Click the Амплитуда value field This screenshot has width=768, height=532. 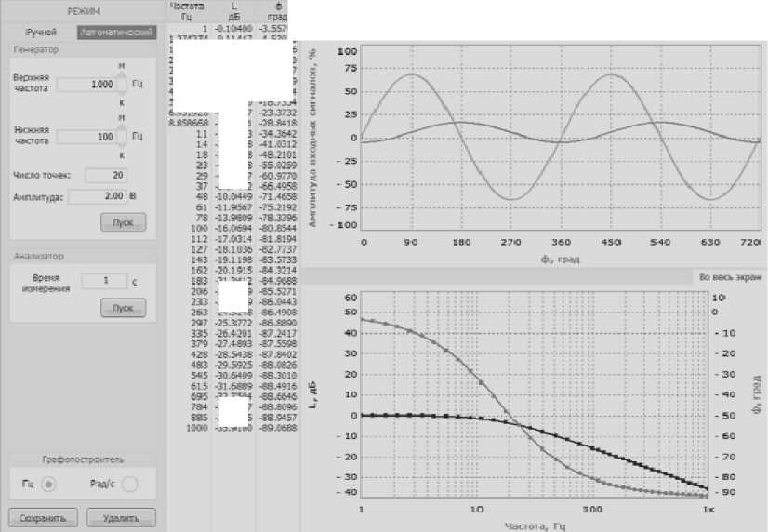pos(99,196)
